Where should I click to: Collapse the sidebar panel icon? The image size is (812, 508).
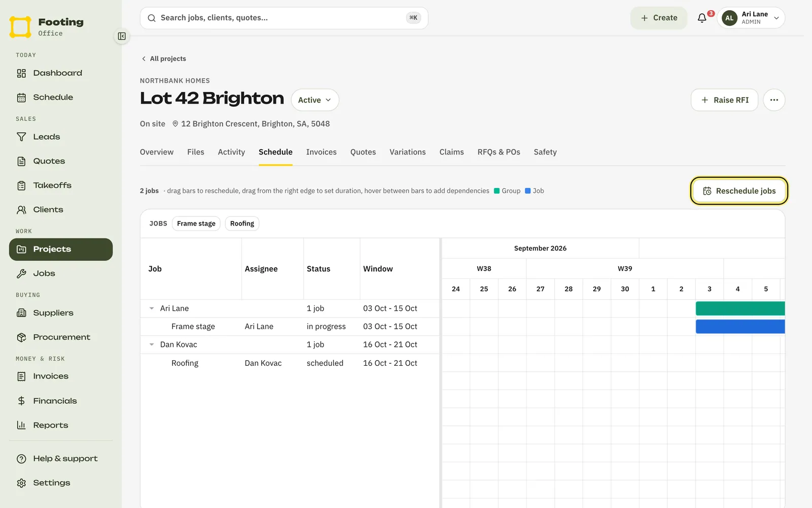122,36
